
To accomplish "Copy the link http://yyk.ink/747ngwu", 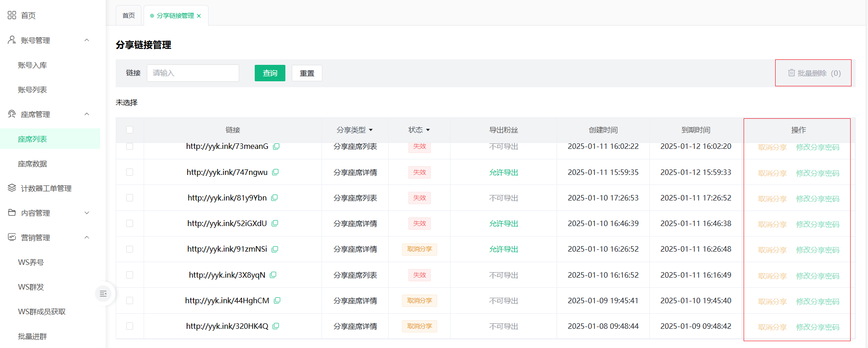I will (275, 172).
